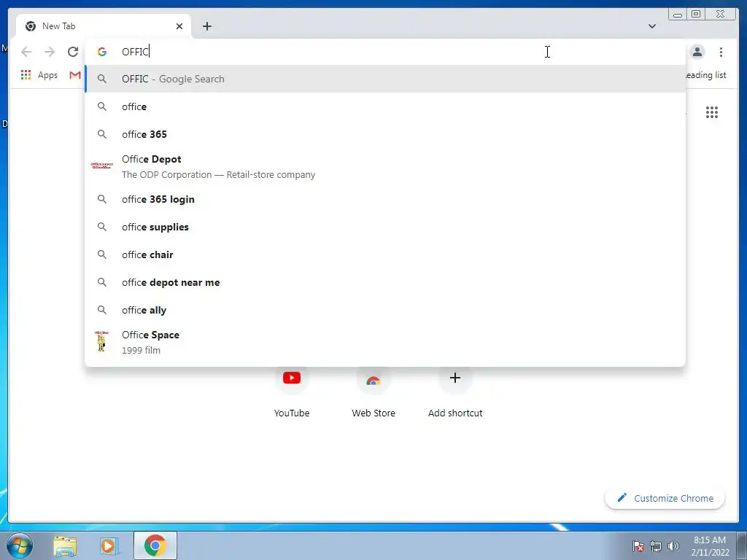Open the Web Store shortcut
747x560 pixels.
[373, 392]
